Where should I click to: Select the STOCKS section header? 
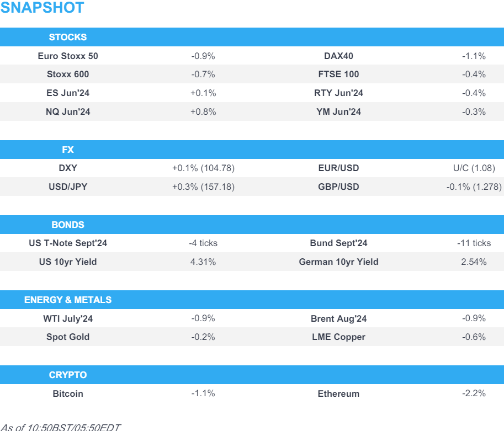coord(68,38)
